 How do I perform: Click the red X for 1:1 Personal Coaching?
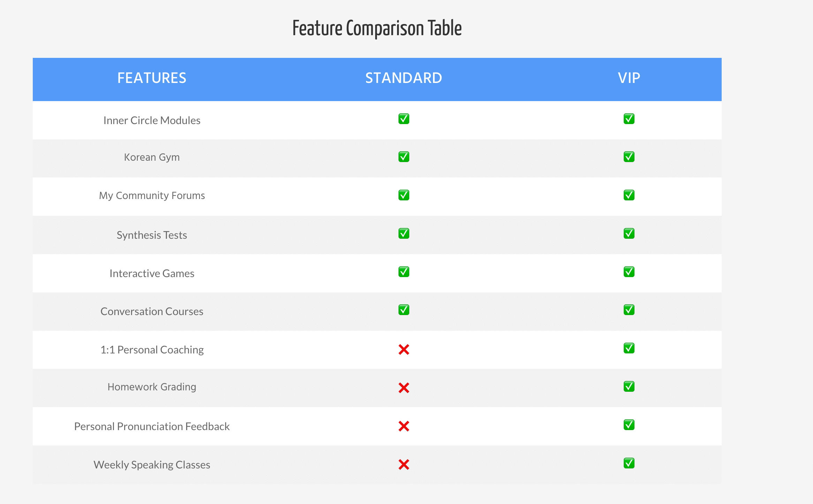click(404, 350)
